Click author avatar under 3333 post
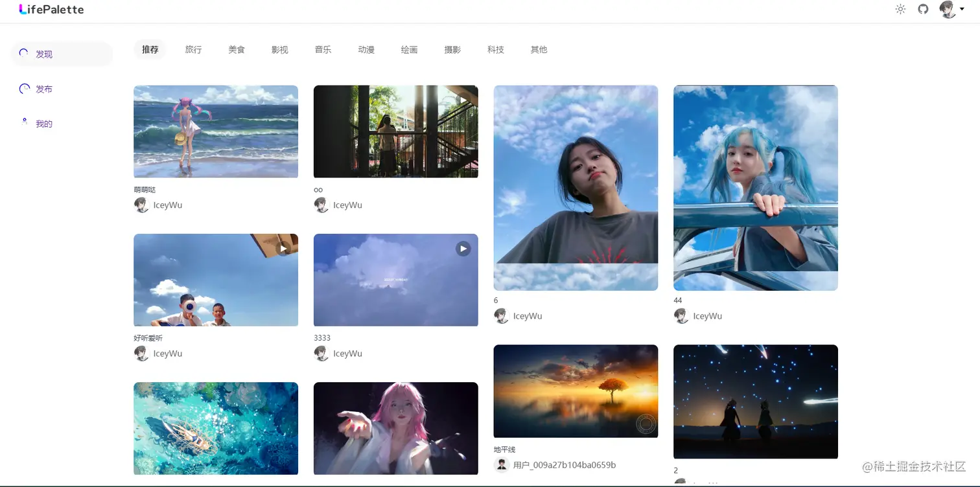This screenshot has width=980, height=487. [321, 354]
